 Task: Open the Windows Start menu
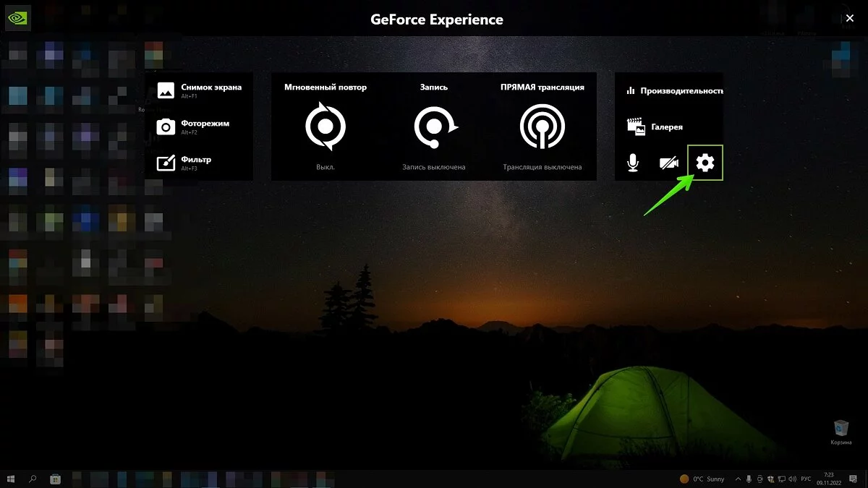pos(12,479)
